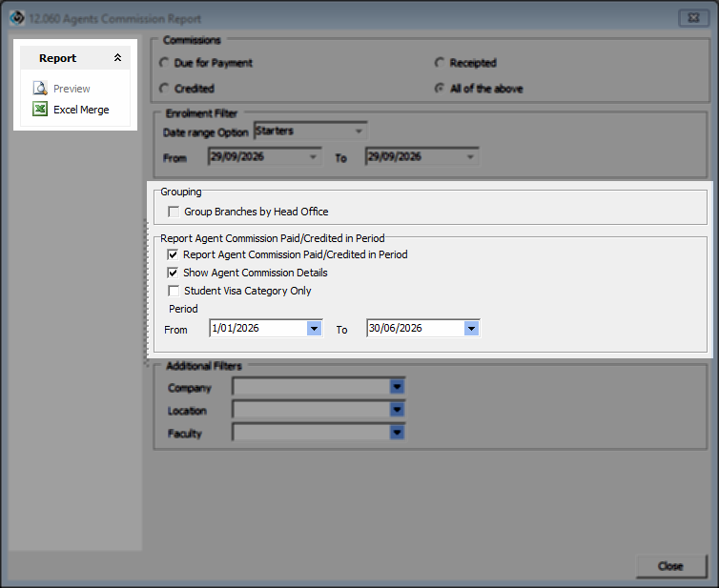Click the 'Additional Filters' group title
Image resolution: width=719 pixels, height=588 pixels.
(204, 366)
